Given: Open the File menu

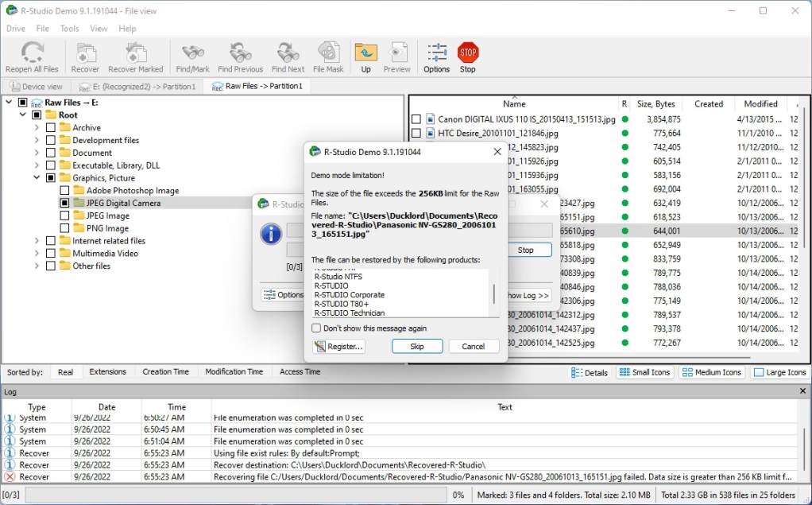Looking at the screenshot, I should click(42, 29).
